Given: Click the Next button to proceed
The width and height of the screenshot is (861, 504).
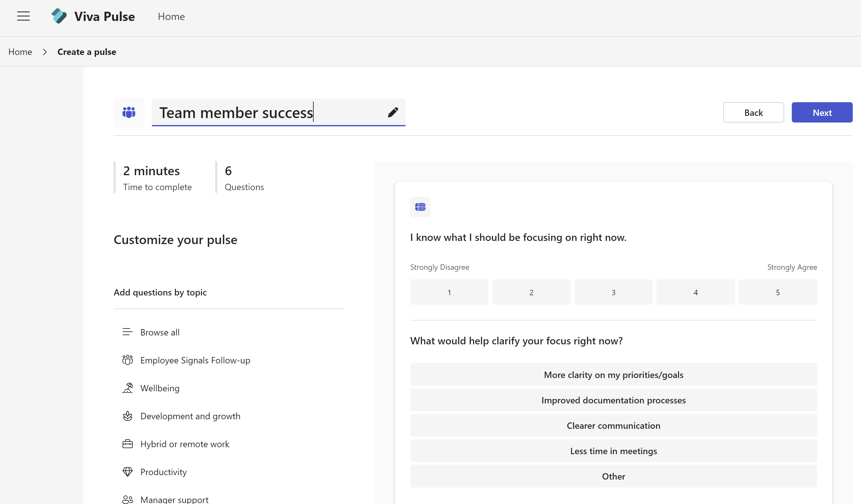Looking at the screenshot, I should point(822,112).
